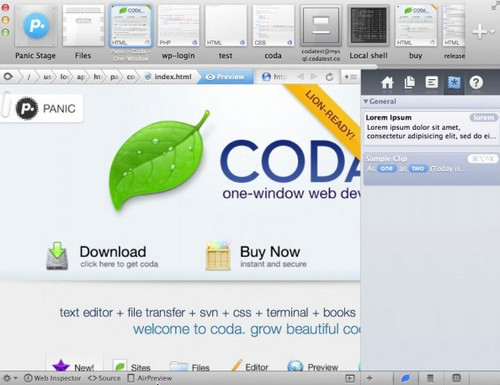Click the Download link in page
Screen dimensions: 500x385
(x=102, y=256)
